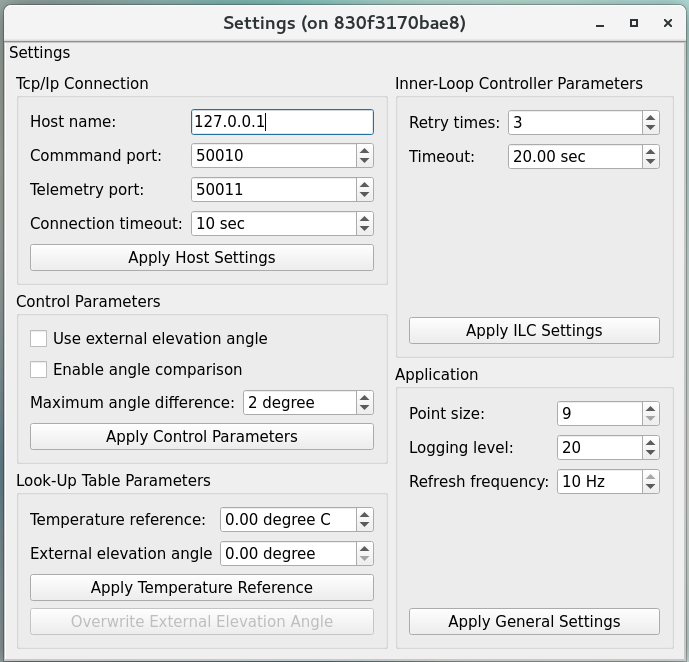Increase Point size with the up arrow
This screenshot has width=689, height=662.
(x=651, y=408)
